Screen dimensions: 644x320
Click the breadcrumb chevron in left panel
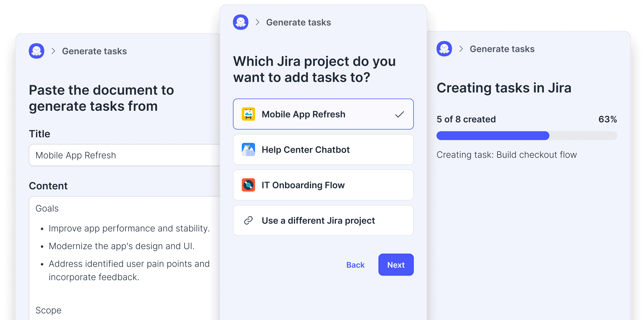53,51
